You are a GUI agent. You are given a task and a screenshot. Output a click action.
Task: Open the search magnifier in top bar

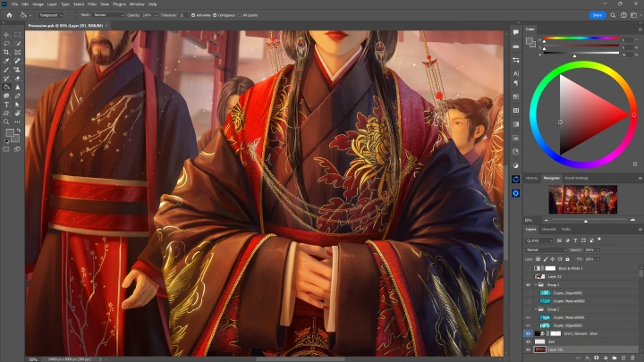613,15
